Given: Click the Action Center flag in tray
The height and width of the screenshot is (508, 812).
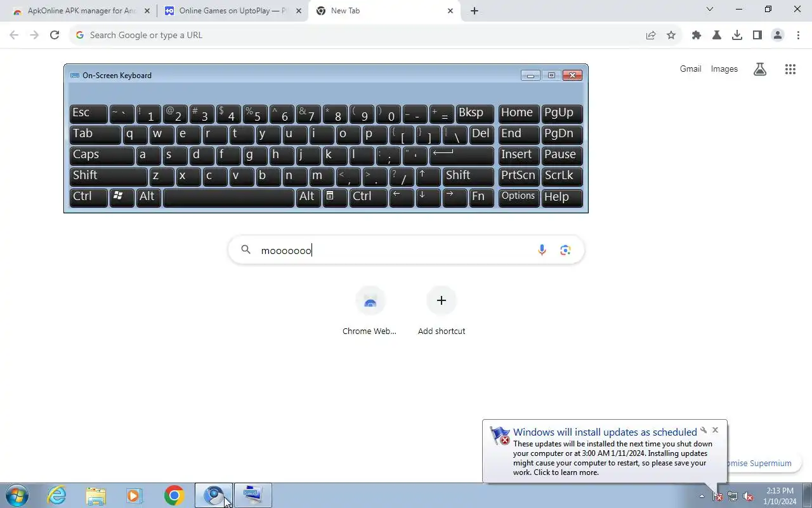Looking at the screenshot, I should point(717,497).
